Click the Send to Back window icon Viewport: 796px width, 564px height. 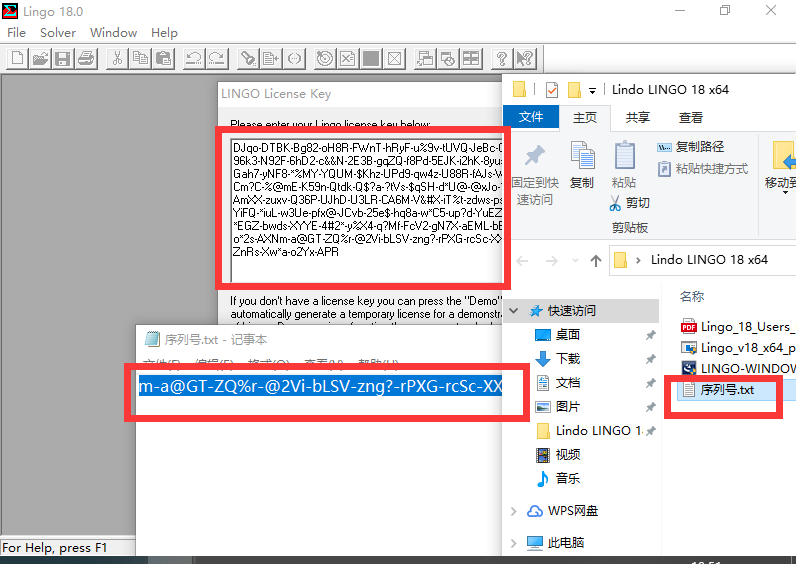pos(425,58)
